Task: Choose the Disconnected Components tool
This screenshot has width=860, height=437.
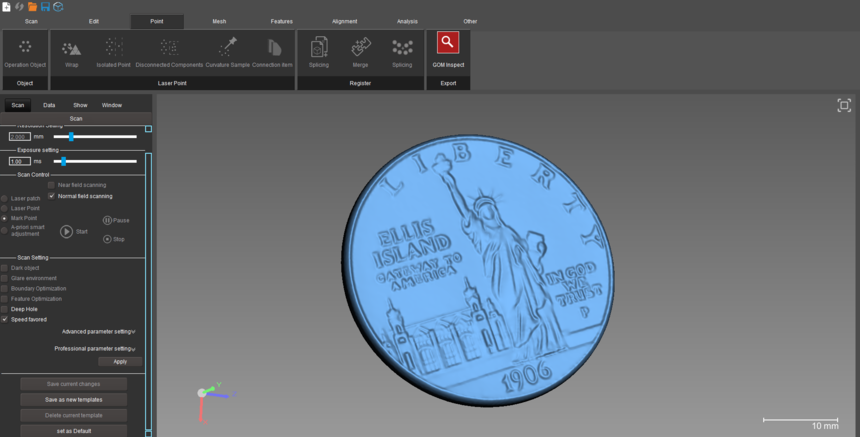Action: pyautogui.click(x=169, y=53)
